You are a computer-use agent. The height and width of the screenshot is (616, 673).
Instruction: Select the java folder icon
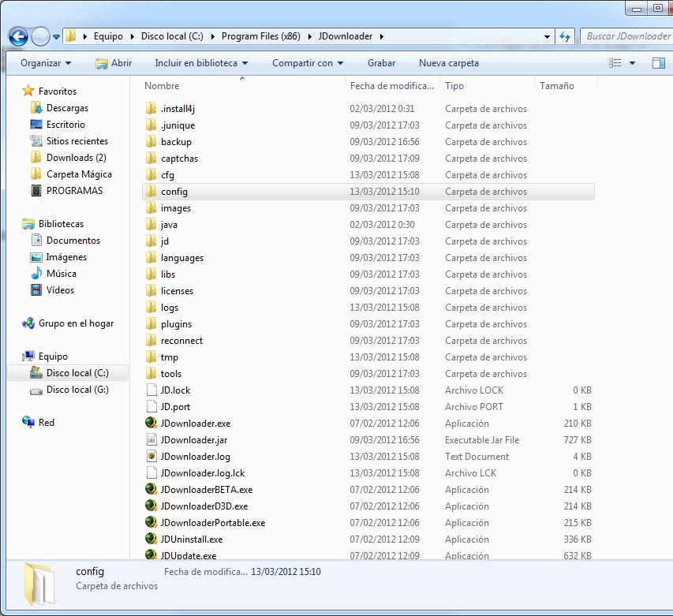pyautogui.click(x=151, y=224)
